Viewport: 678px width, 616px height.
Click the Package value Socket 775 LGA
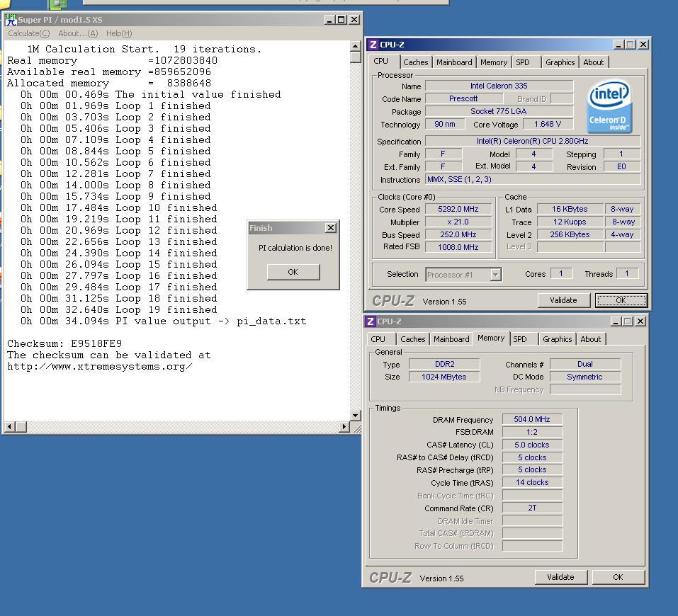click(x=499, y=111)
